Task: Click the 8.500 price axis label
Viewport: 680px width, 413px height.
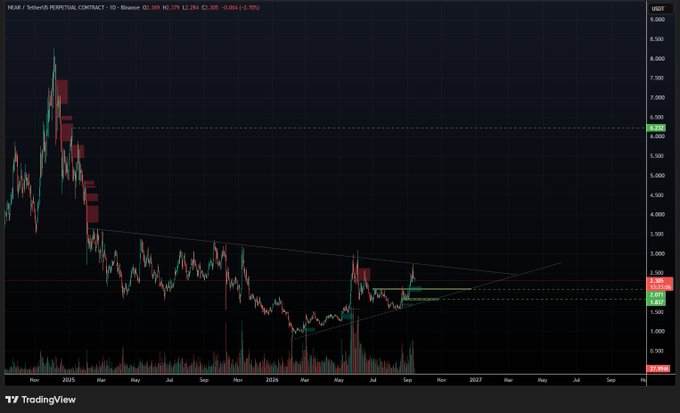Action: click(x=657, y=39)
